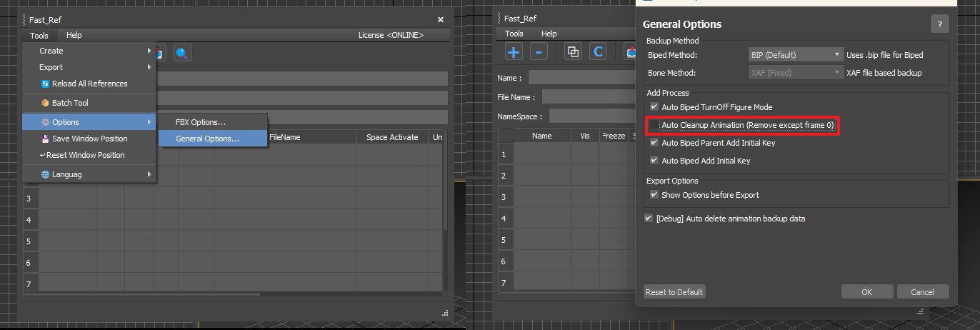Click the blue C toolbar icon
The width and height of the screenshot is (980, 330).
click(x=597, y=51)
